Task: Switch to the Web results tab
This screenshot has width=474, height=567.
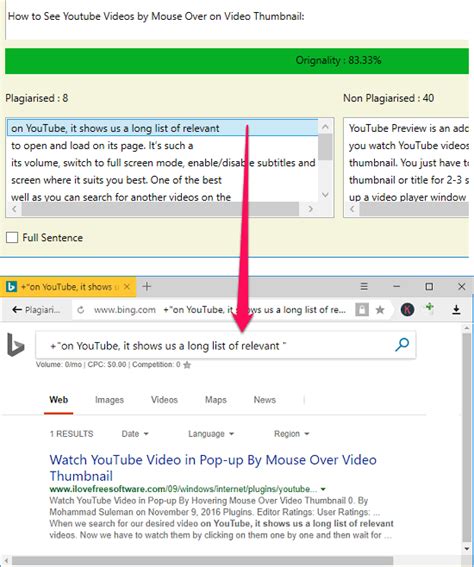Action: (59, 400)
